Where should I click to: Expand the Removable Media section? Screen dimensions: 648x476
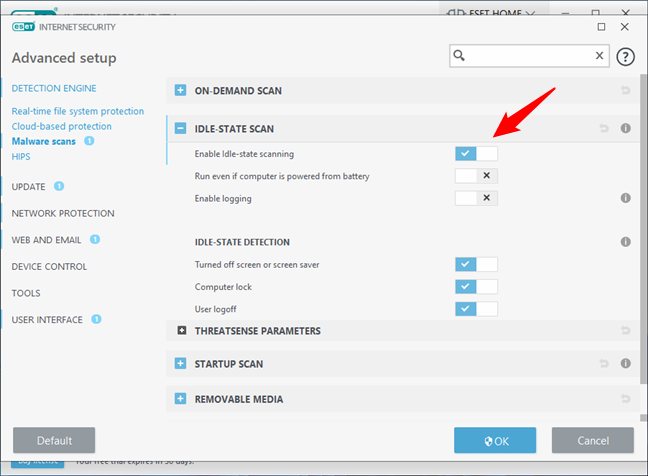point(180,399)
